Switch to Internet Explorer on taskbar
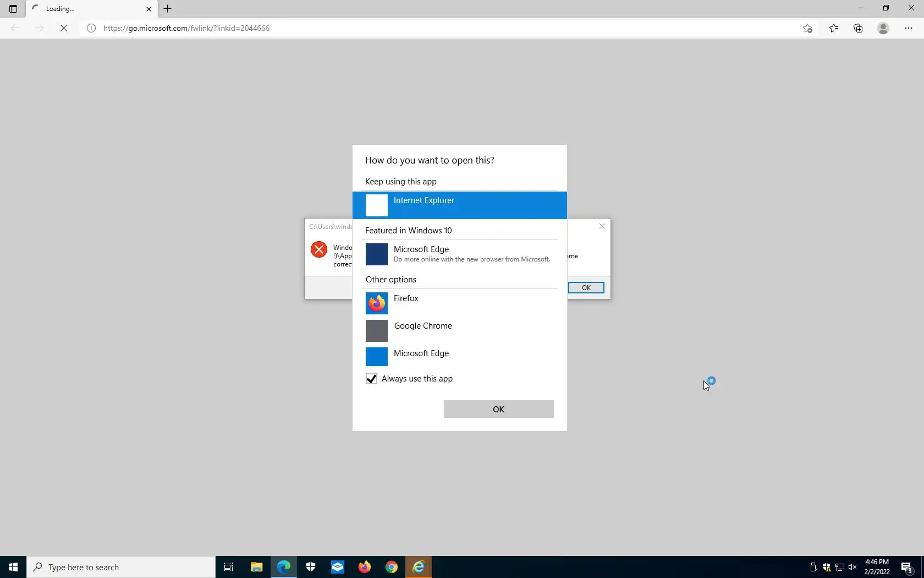924x578 pixels. pos(419,567)
